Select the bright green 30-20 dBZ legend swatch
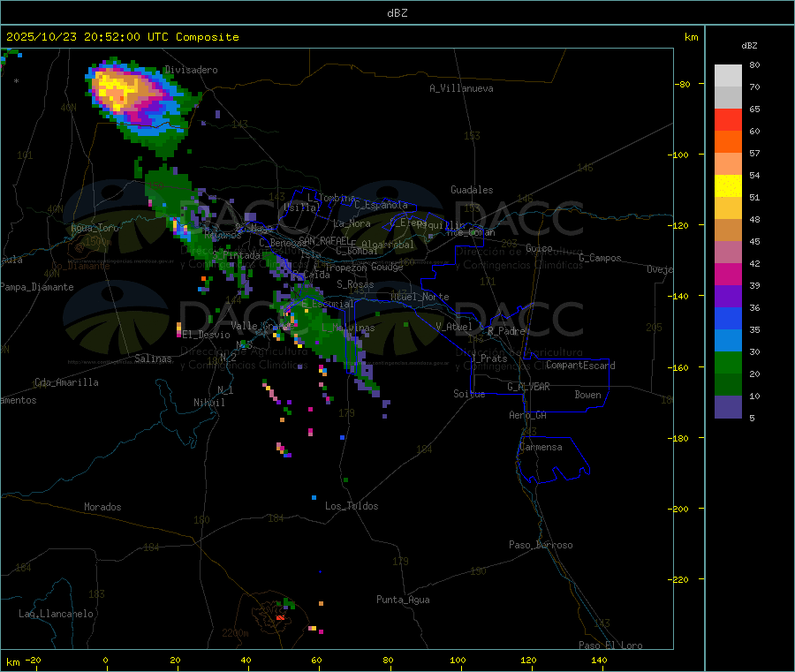The width and height of the screenshot is (795, 672). (x=728, y=362)
